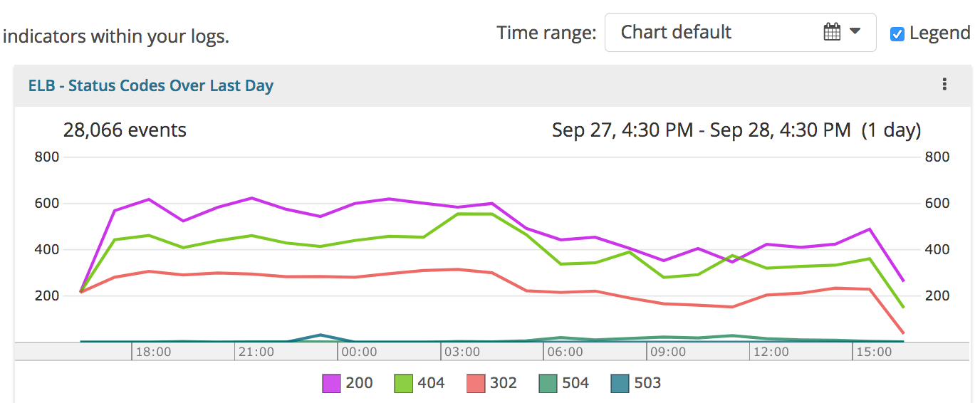Click the 12:00 marker on time axis
Image resolution: width=980 pixels, height=403 pixels.
(x=771, y=352)
